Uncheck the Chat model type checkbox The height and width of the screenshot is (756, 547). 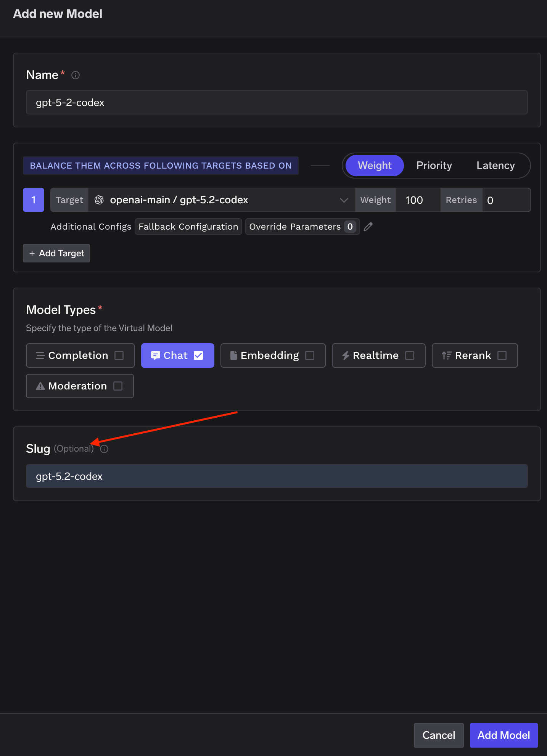point(198,355)
